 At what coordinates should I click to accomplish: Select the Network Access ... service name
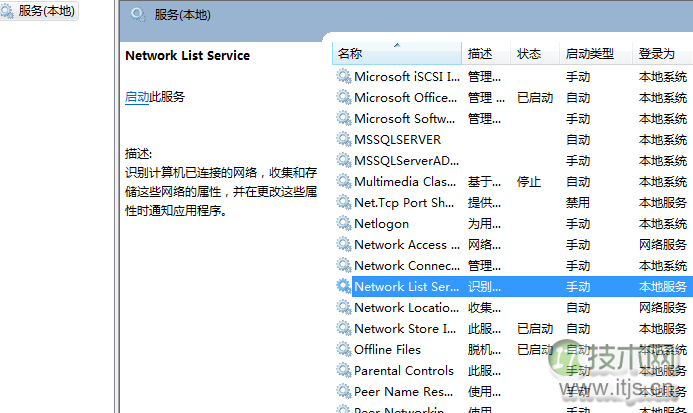click(407, 245)
